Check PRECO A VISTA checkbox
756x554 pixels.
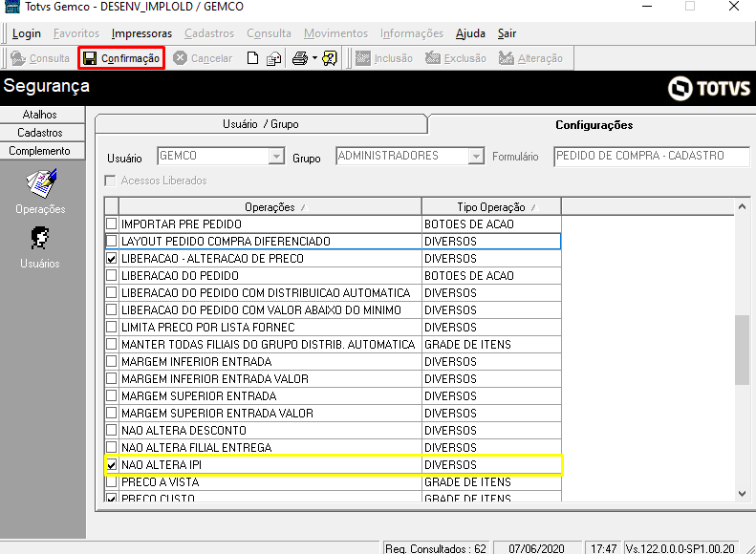tap(112, 481)
